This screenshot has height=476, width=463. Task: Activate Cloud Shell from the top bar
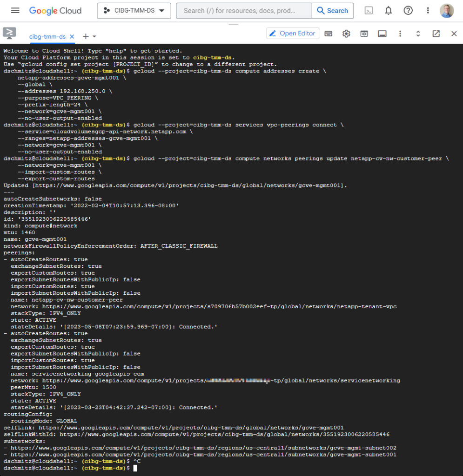point(369,11)
